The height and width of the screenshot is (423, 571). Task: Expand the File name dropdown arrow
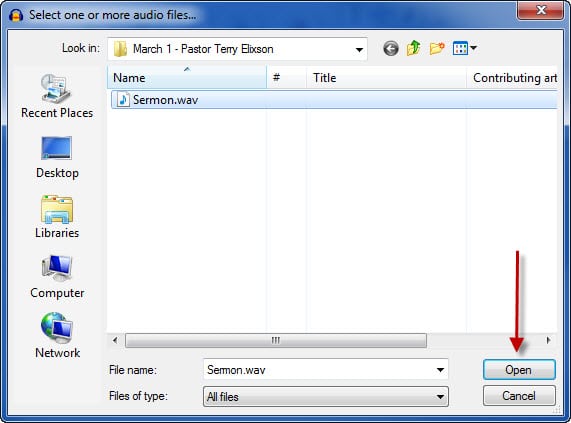tap(440, 370)
